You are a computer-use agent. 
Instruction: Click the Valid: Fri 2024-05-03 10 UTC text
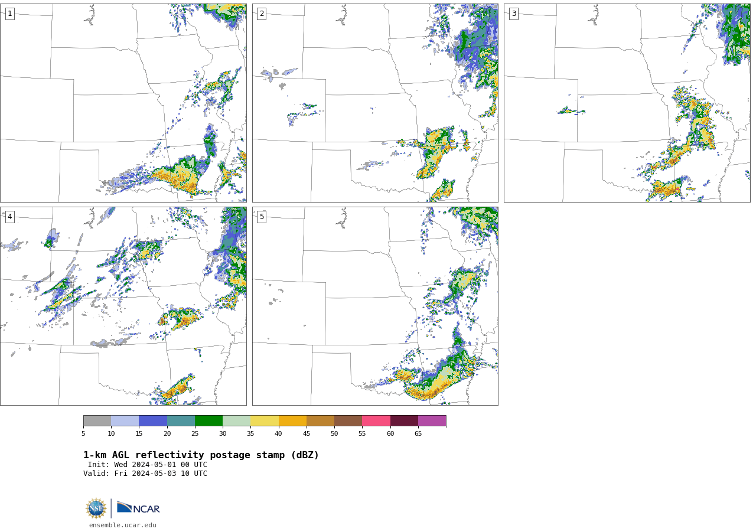tap(145, 474)
